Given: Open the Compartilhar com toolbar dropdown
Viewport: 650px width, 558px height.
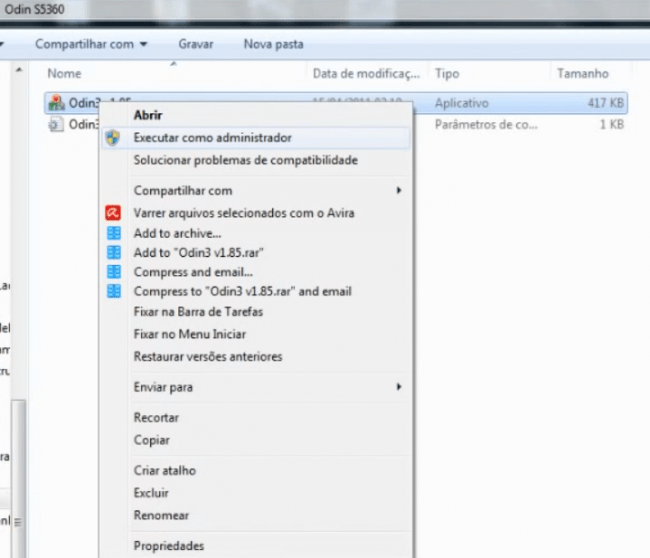Looking at the screenshot, I should pos(91,44).
